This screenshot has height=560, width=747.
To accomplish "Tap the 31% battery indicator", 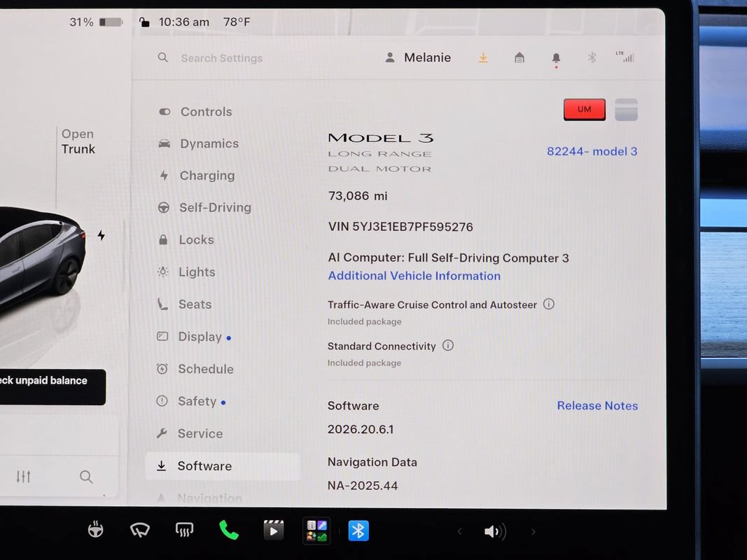I will pos(96,22).
